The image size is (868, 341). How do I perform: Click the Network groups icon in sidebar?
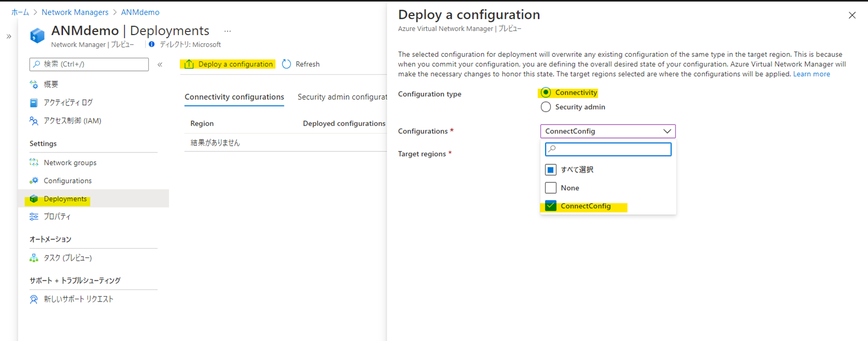pyautogui.click(x=34, y=162)
